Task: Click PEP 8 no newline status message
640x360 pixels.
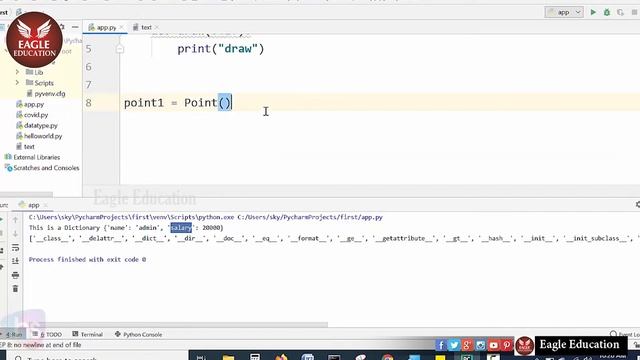Action: point(41,345)
